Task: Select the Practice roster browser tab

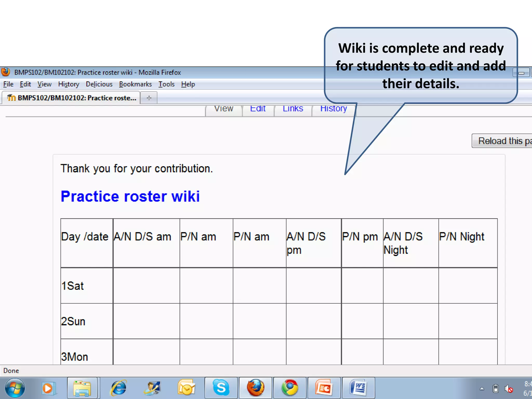Action: click(x=71, y=98)
